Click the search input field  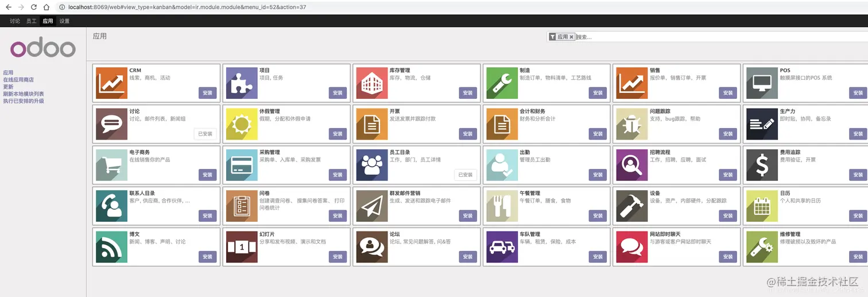721,37
